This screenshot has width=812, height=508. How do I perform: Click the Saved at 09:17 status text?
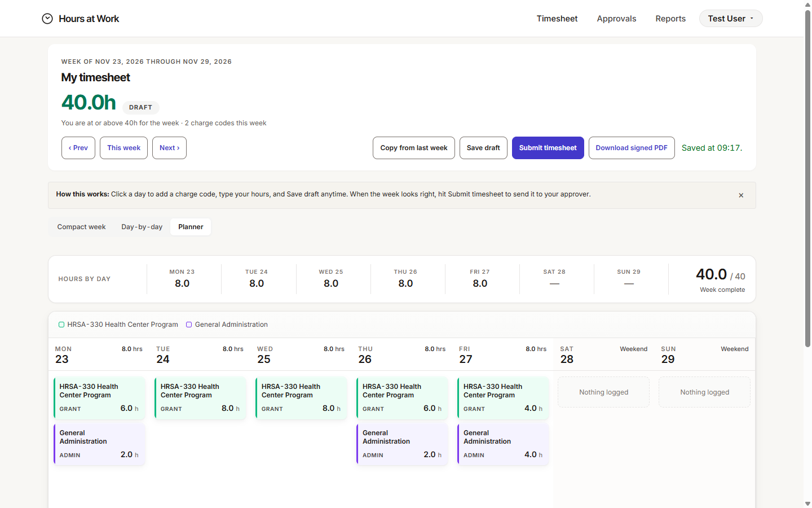click(712, 148)
